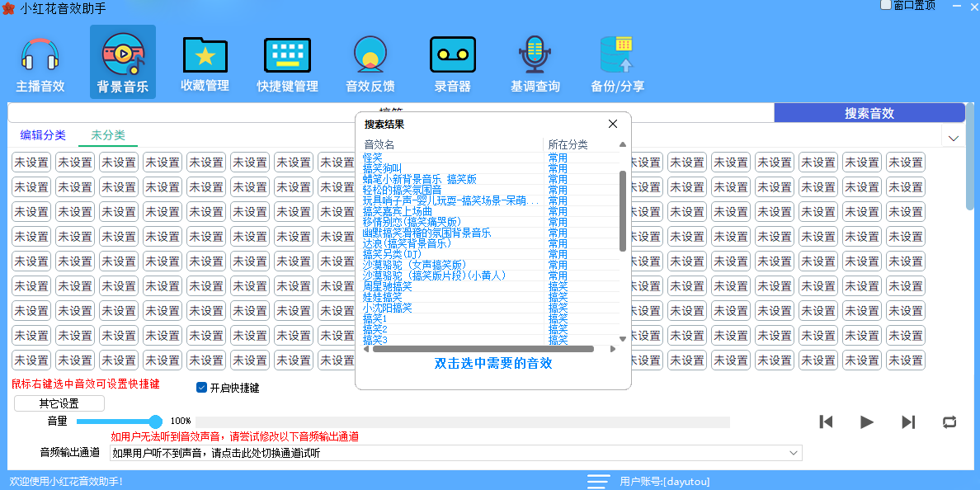
Task: Click the 音量 volume slider handle
Action: pos(155,422)
